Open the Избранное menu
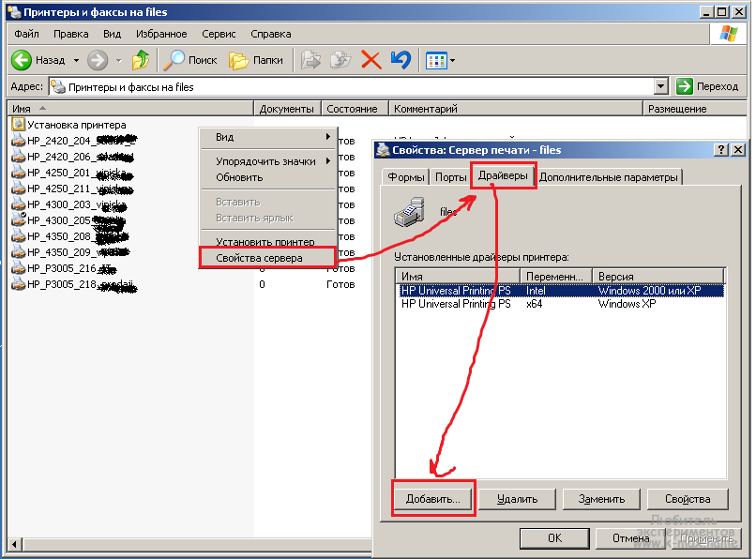Viewport: 756px width, 559px height. coord(161,34)
